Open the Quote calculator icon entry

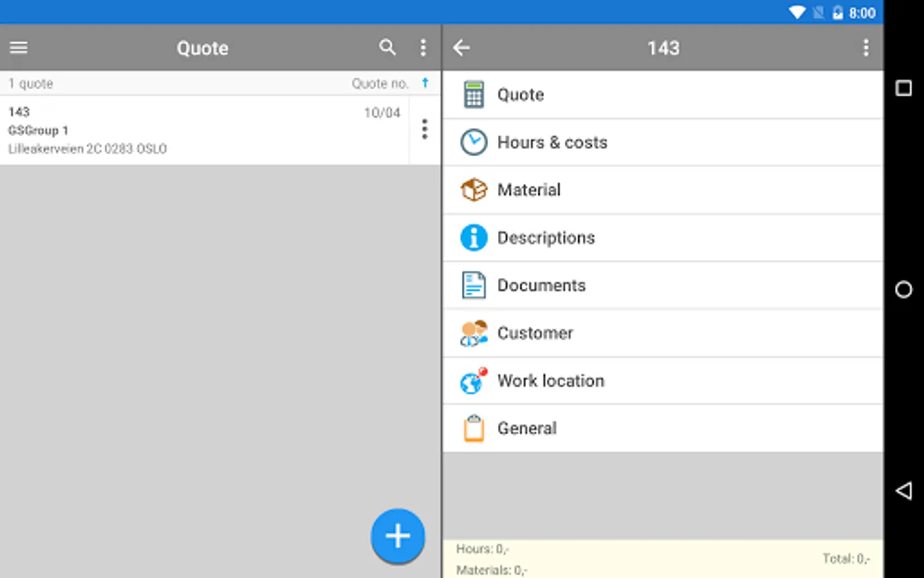(474, 95)
